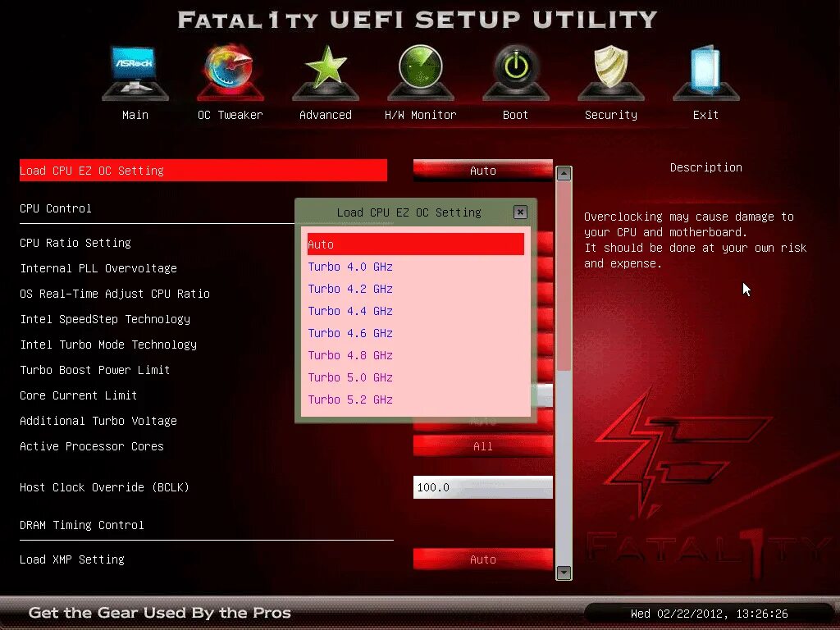
Task: Click the date and time display
Action: 710,614
